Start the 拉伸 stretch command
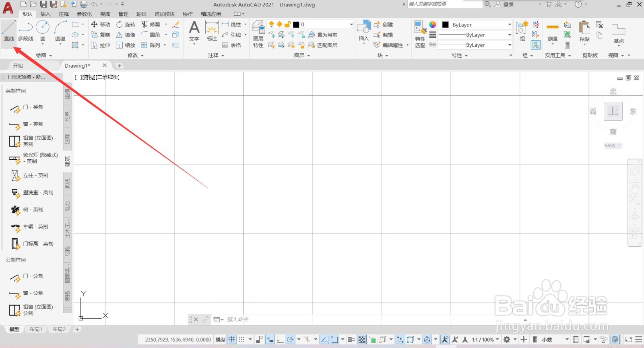Image resolution: width=644 pixels, height=348 pixels. point(101,45)
